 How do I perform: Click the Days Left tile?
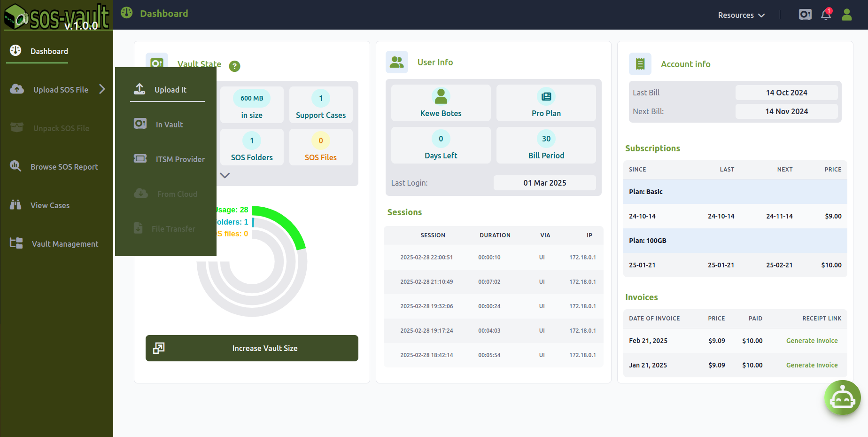coord(441,145)
